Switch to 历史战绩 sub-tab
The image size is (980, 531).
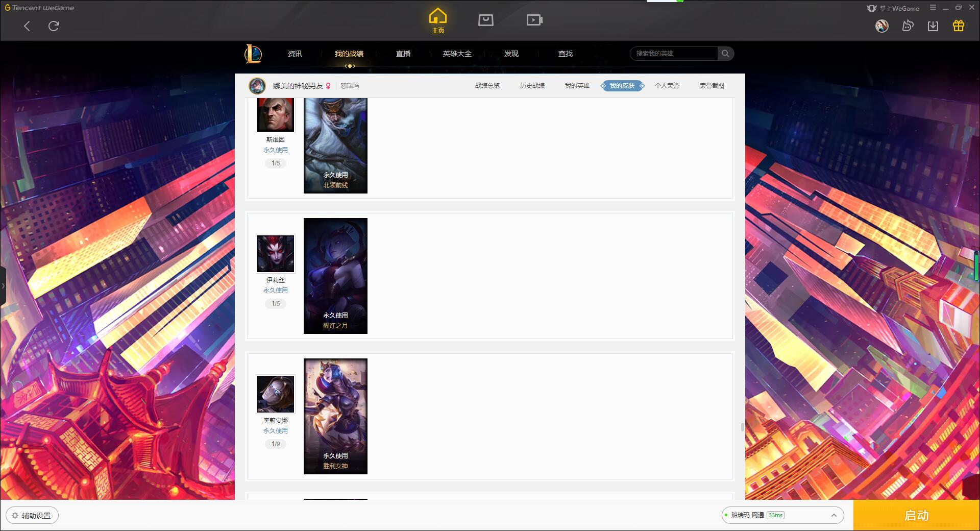[x=532, y=86]
